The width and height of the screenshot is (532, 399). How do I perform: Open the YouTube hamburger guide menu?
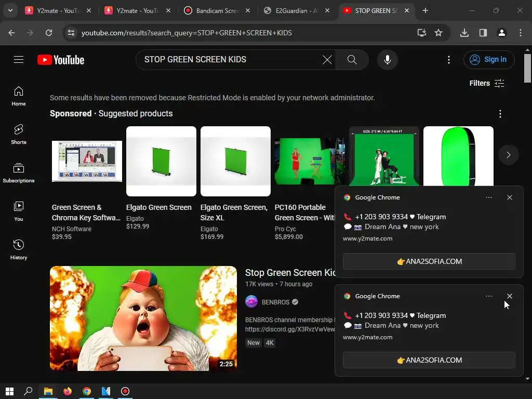(19, 60)
